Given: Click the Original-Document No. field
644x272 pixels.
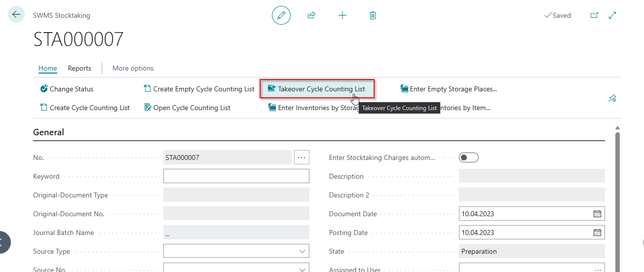Looking at the screenshot, I should pos(236,214).
